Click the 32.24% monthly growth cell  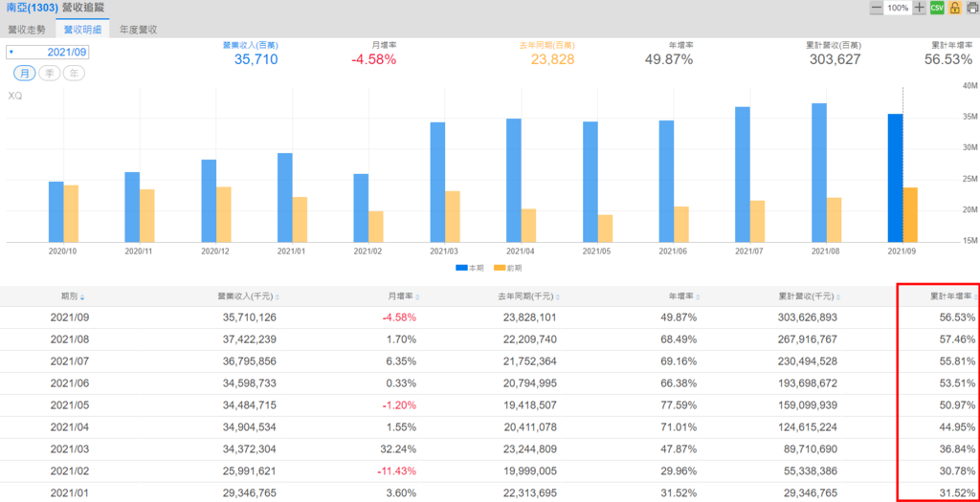point(401,449)
